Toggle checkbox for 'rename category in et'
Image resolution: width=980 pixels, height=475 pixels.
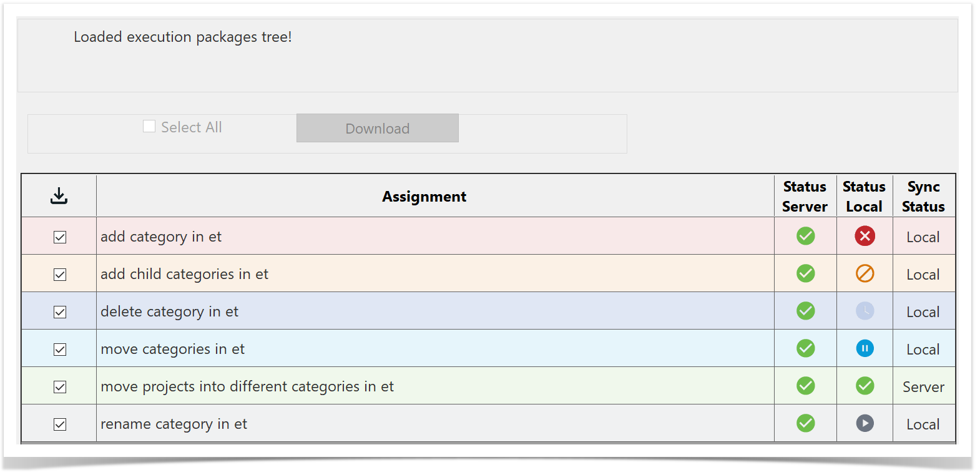click(x=60, y=424)
